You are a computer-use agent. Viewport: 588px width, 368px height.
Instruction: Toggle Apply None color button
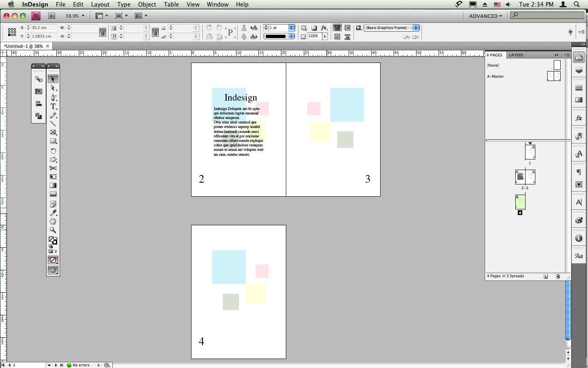[x=53, y=260]
